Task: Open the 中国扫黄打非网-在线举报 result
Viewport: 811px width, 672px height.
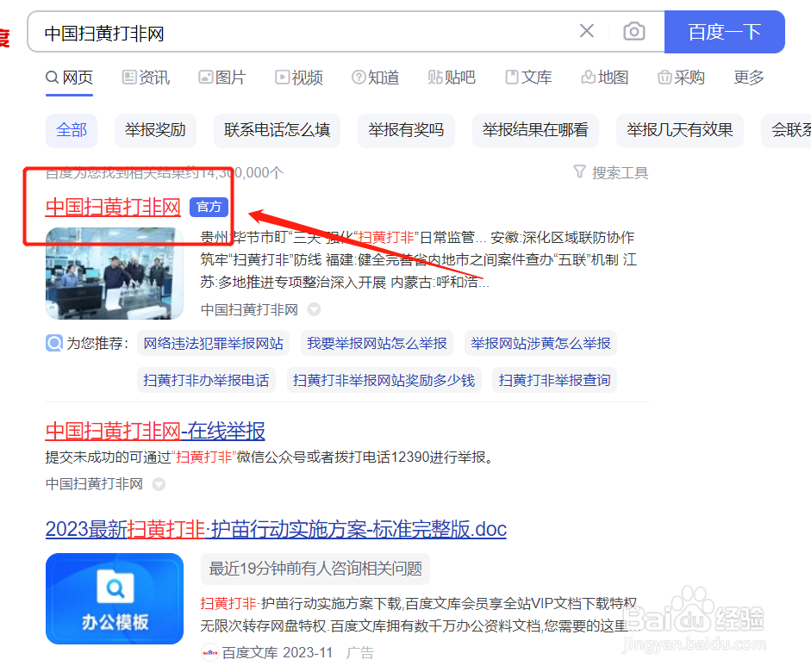Action: [155, 431]
